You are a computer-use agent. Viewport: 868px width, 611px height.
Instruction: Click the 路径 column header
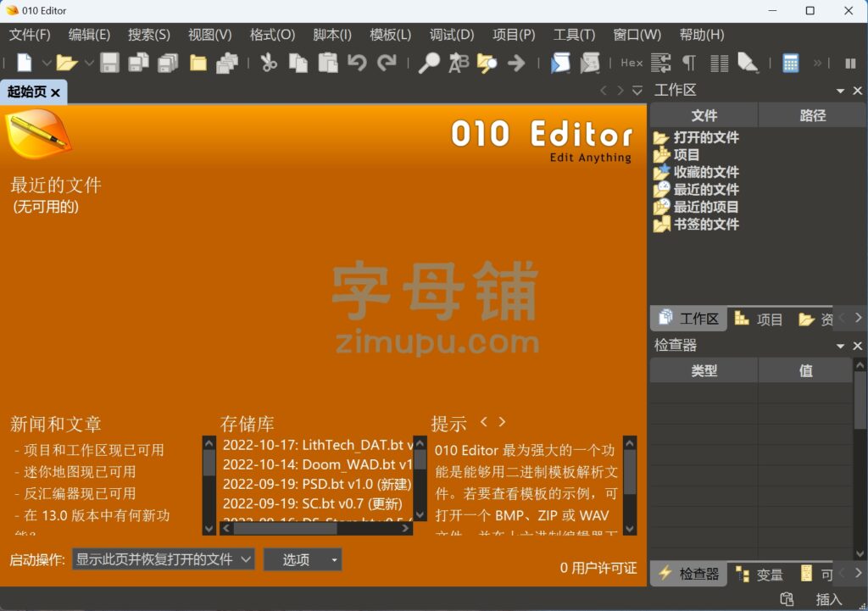click(x=812, y=115)
